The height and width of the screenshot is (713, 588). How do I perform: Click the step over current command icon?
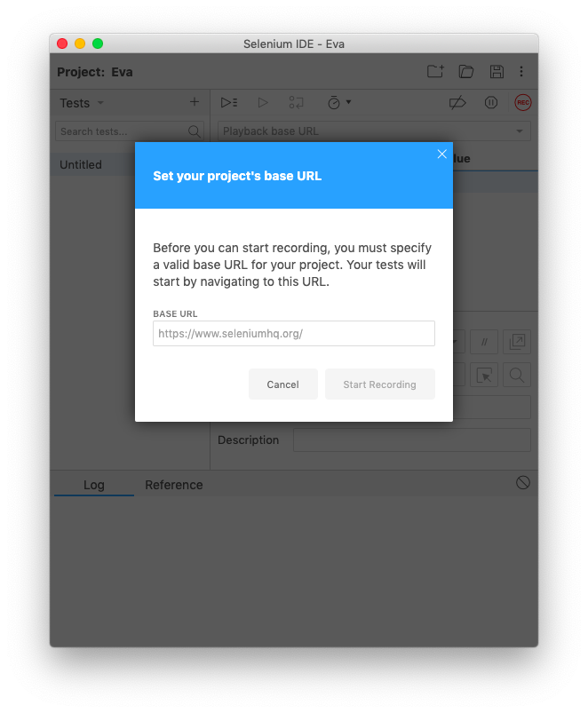point(296,103)
